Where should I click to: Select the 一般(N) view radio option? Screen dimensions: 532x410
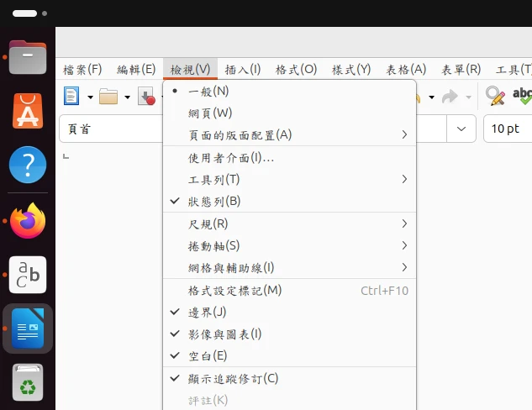(289, 92)
